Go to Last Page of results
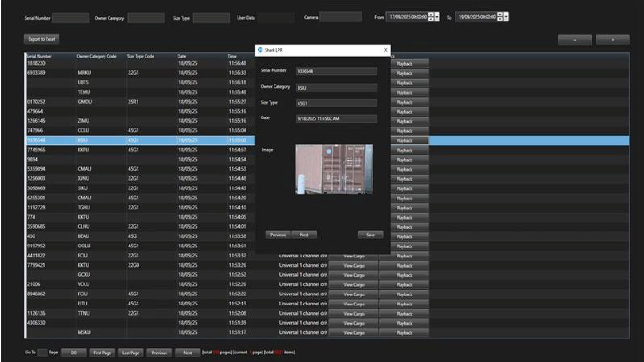This screenshot has width=644, height=362. click(130, 353)
